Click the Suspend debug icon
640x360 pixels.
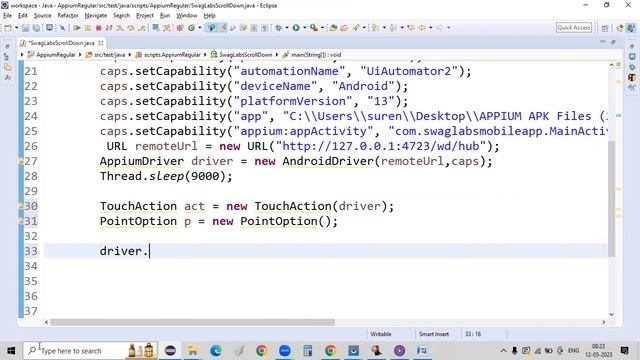pyautogui.click(x=88, y=28)
